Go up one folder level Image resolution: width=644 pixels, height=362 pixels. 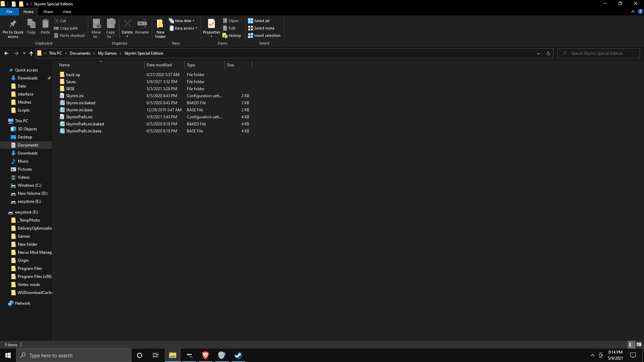(31, 53)
